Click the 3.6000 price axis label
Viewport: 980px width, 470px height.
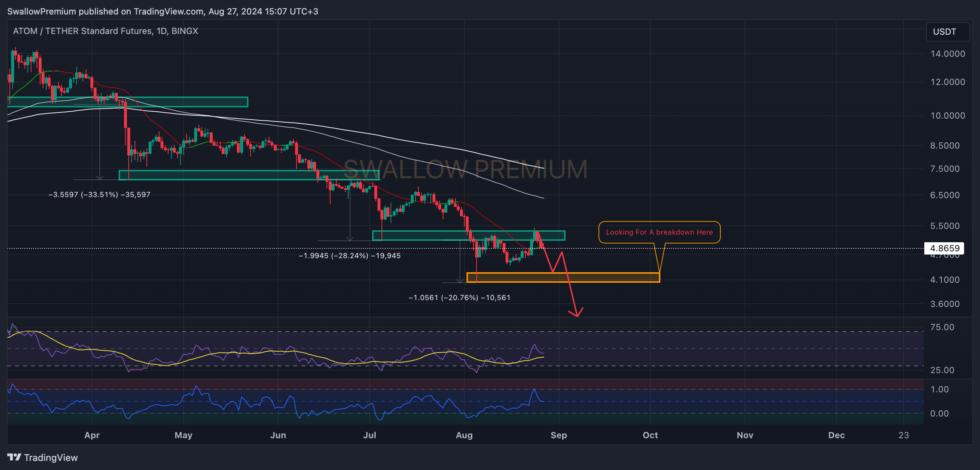tap(945, 304)
